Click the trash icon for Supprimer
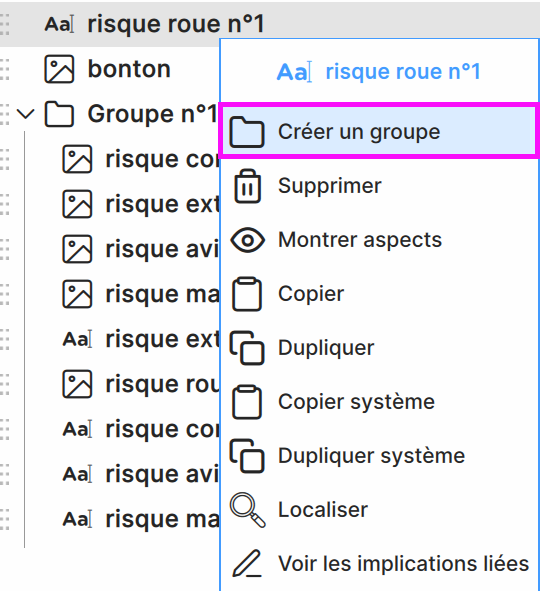Image resolution: width=540 pixels, height=591 pixels. 247,186
